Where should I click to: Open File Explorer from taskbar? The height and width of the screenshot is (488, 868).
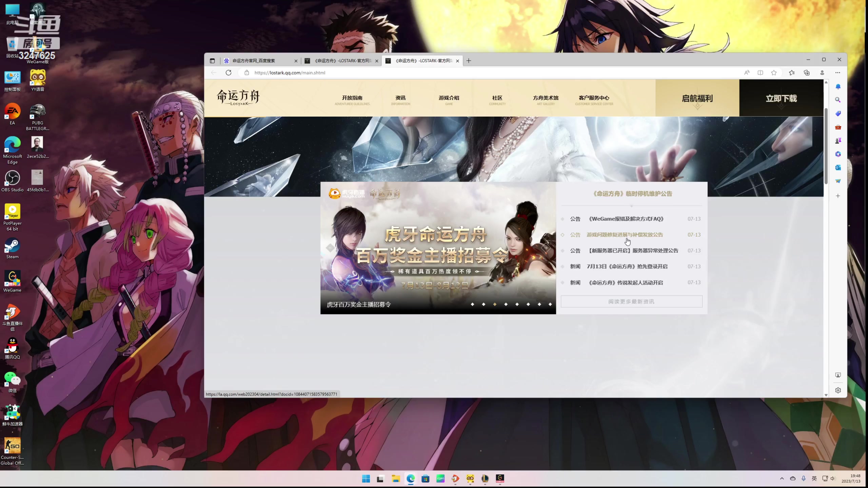396,479
